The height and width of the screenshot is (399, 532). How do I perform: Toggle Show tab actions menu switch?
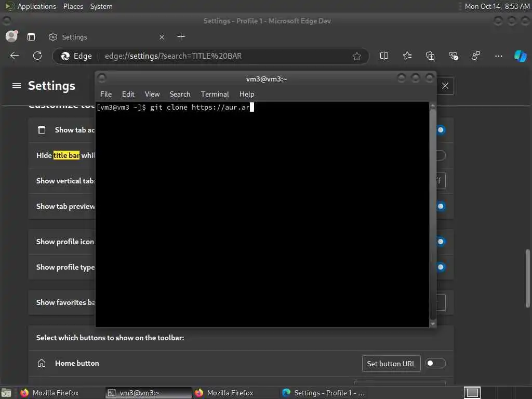pyautogui.click(x=441, y=130)
